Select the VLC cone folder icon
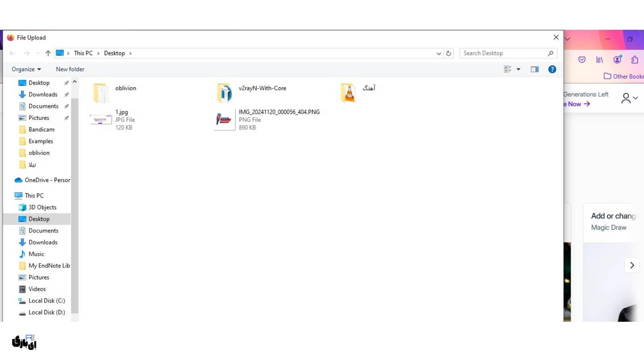 (x=348, y=93)
